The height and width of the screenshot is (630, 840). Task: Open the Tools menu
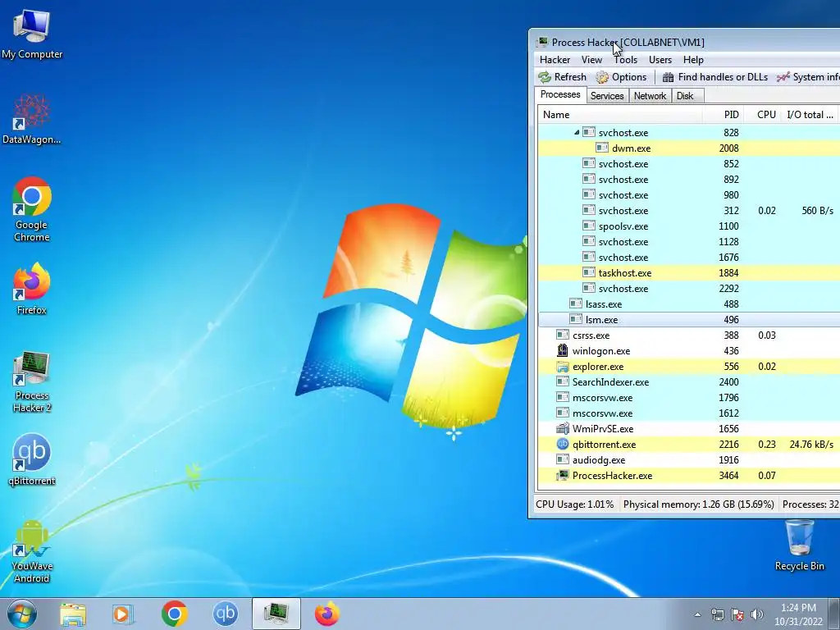(625, 59)
